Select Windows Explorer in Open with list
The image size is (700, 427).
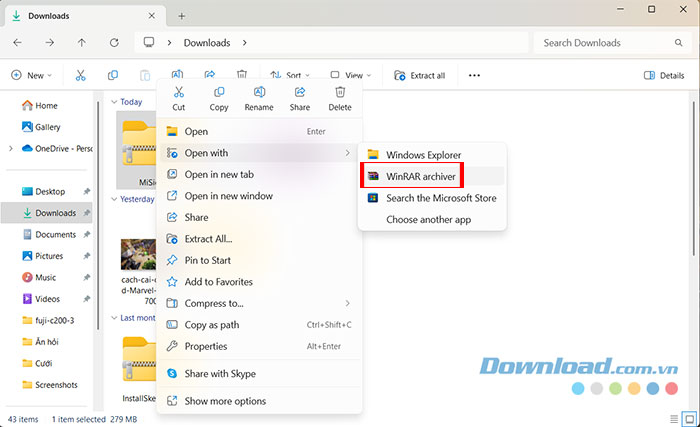423,154
